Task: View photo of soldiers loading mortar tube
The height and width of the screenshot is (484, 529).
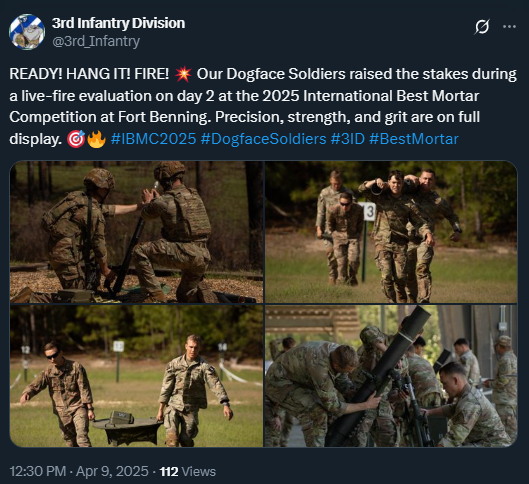Action: coord(137,232)
